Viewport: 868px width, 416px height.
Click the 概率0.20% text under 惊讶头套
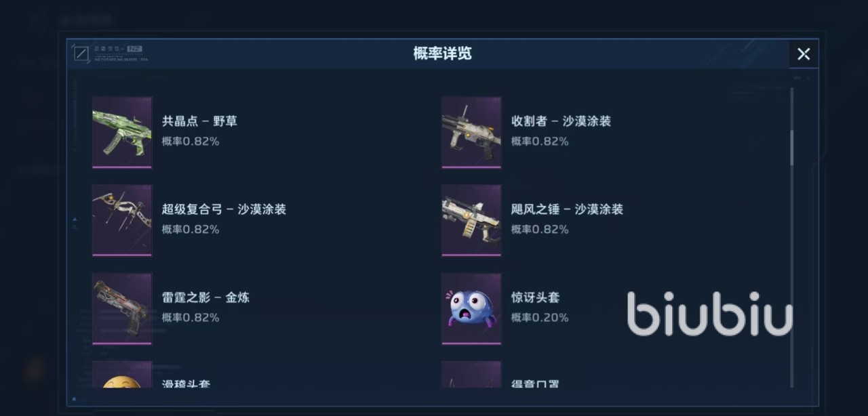point(540,317)
